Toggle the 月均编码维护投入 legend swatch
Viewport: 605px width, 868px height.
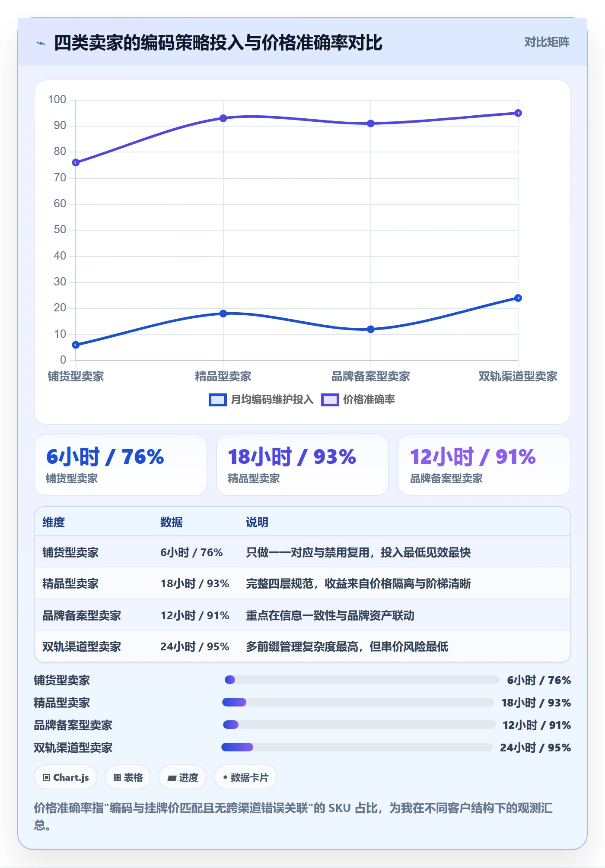(217, 400)
